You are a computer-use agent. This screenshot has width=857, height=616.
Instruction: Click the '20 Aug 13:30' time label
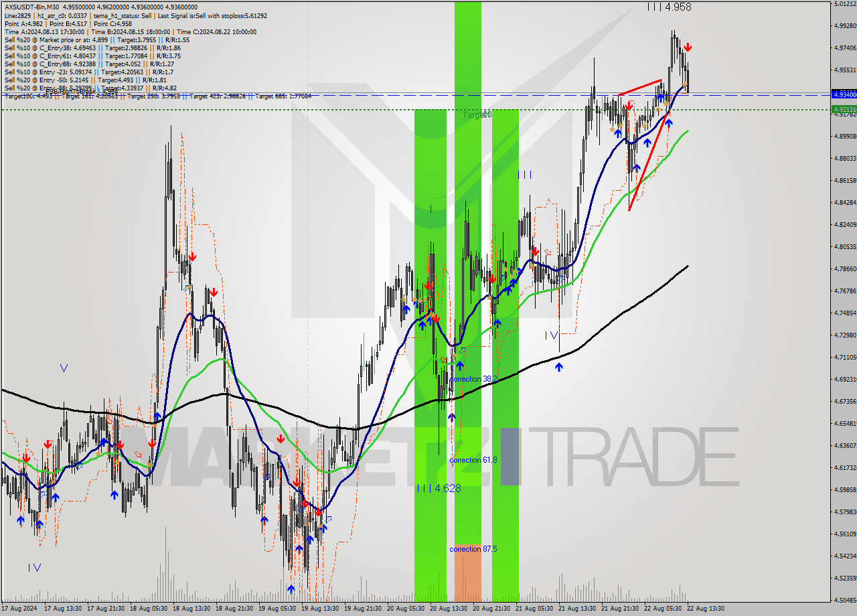click(449, 609)
